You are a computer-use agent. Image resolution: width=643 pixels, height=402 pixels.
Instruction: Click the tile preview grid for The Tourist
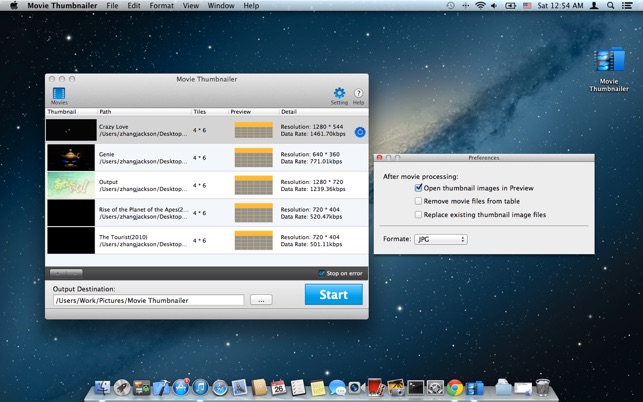(253, 240)
